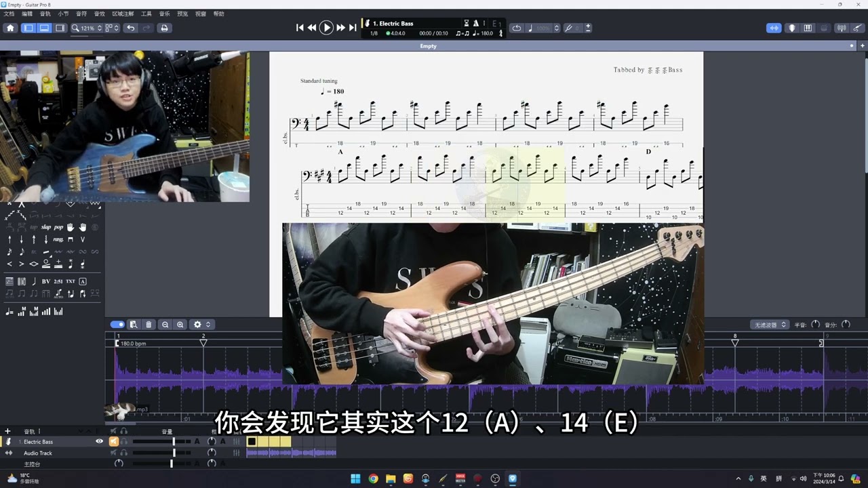This screenshot has width=868, height=488.
Task: Jump to the last bar
Action: [353, 28]
